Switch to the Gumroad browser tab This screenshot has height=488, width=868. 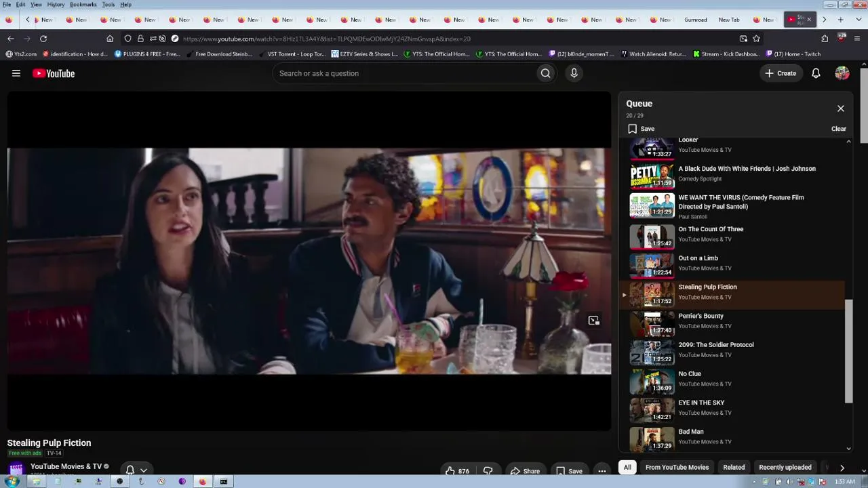[696, 20]
